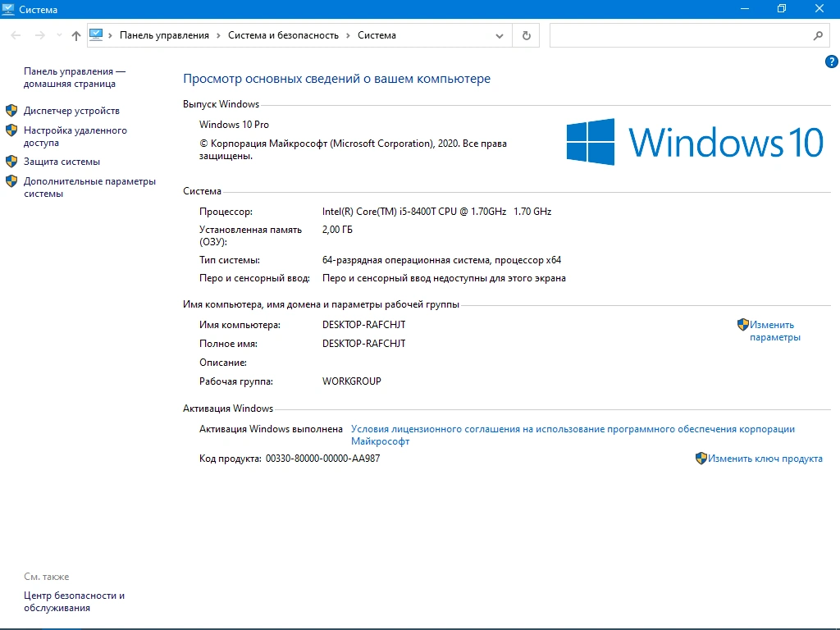This screenshot has height=630, width=840.
Task: Open Центр безопасности и обслуживания
Action: [x=74, y=601]
